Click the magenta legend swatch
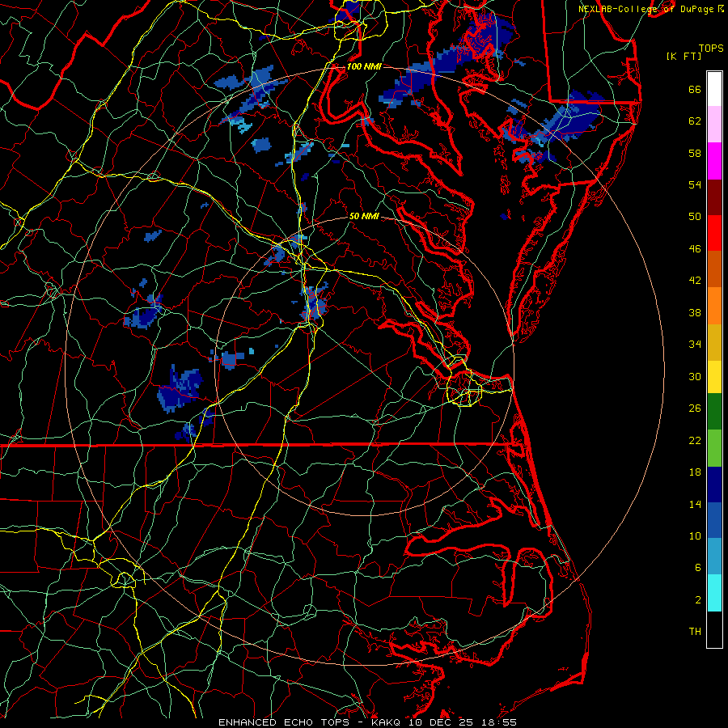 click(714, 161)
